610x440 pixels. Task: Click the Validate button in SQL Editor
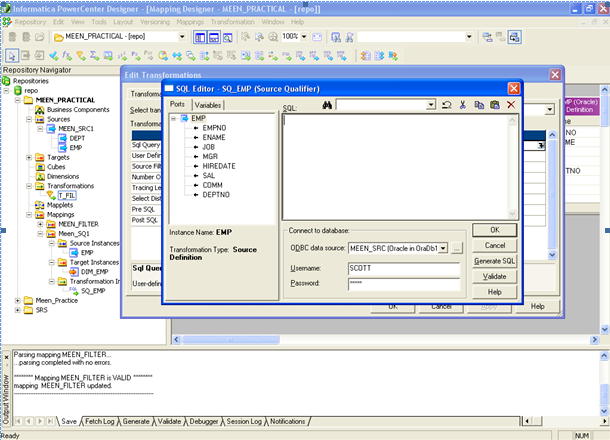click(x=494, y=277)
